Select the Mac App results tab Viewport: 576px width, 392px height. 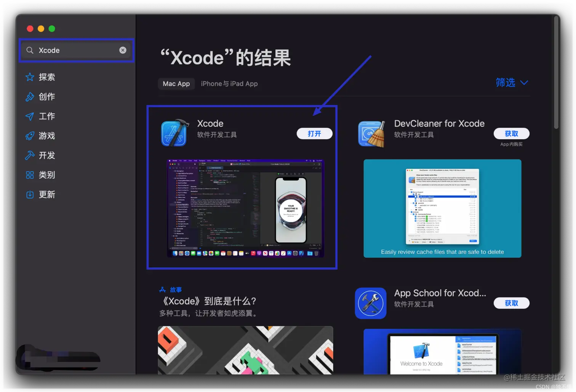176,84
